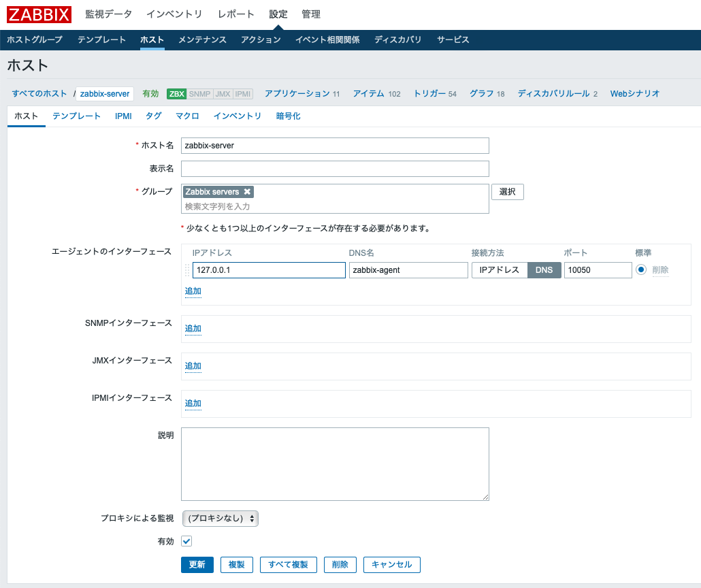Open the プロキシによる監視 dropdown
701x588 pixels.
click(220, 519)
